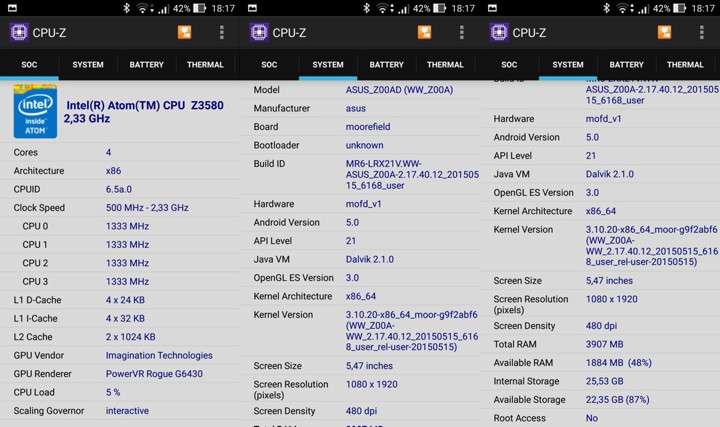Tap Board value 'moorefield'
Image resolution: width=720 pixels, height=427 pixels.
[x=368, y=127]
